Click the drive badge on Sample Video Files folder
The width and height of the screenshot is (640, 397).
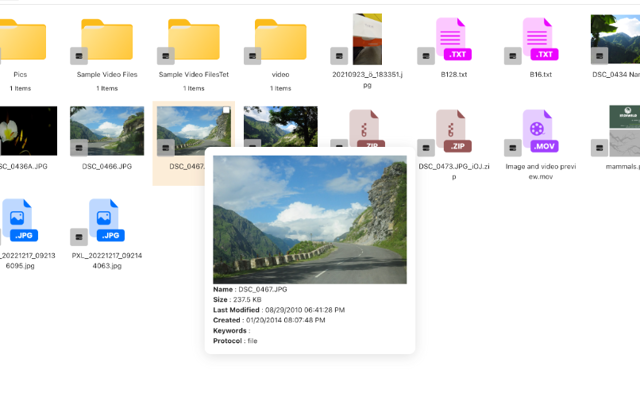coord(79,56)
